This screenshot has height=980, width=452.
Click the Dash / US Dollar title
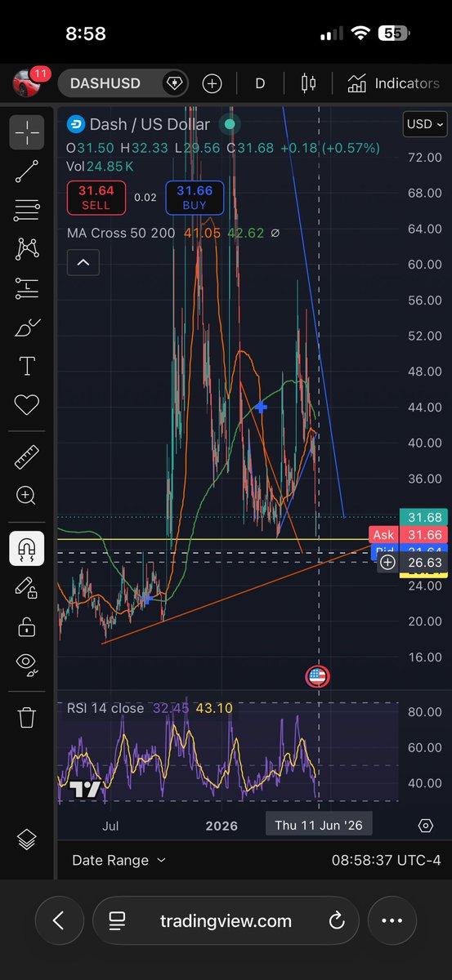(x=150, y=124)
